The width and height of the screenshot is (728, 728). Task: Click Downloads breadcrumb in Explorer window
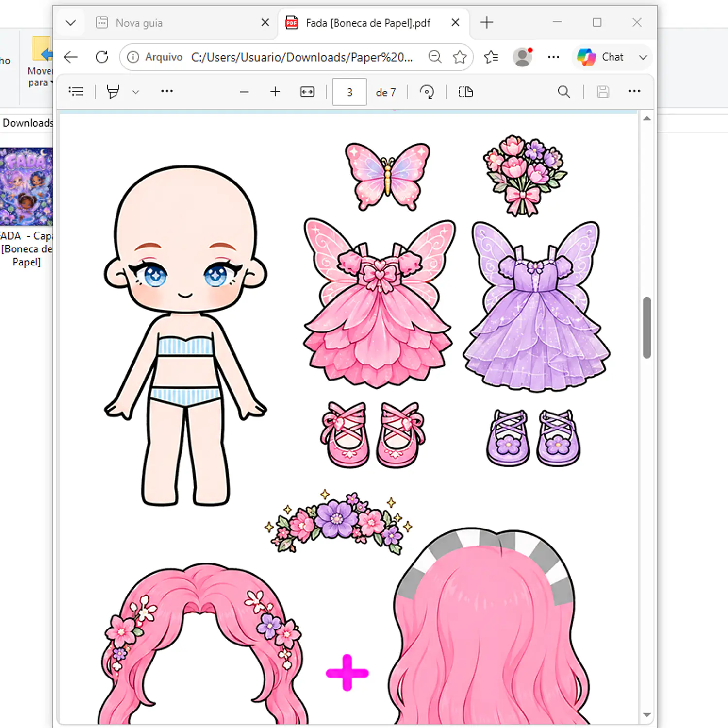coord(28,123)
